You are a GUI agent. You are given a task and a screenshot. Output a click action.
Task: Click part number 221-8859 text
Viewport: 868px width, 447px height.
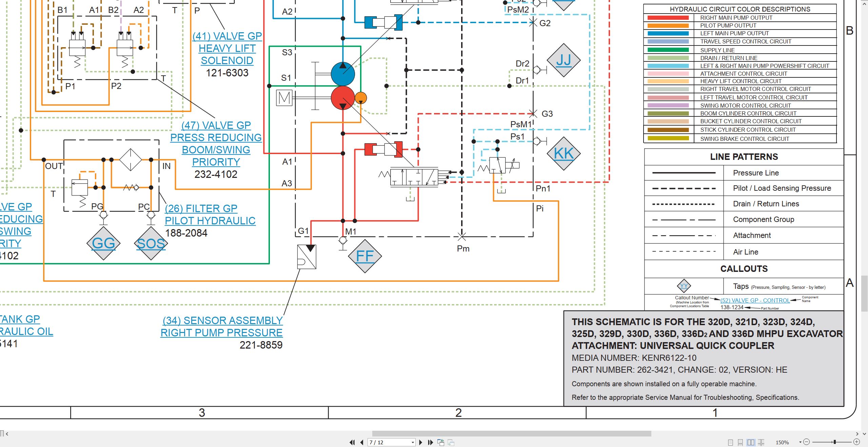(x=261, y=345)
